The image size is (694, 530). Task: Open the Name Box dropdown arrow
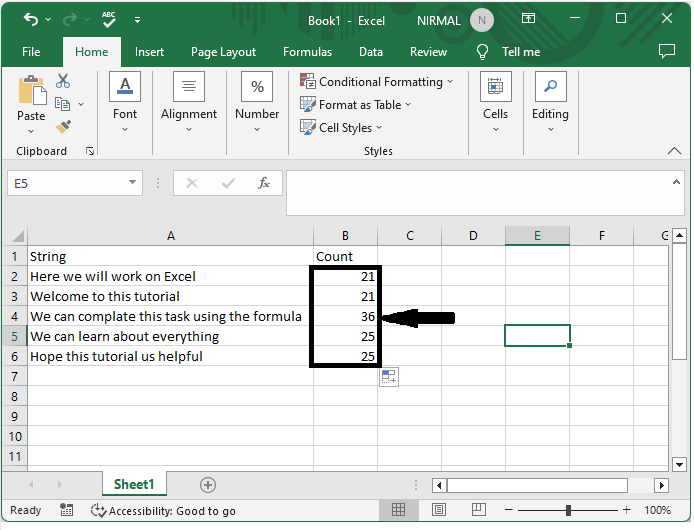(x=132, y=182)
